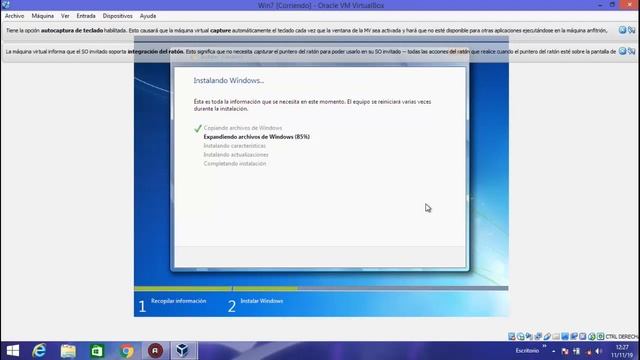
Task: Click the hard disk activity status icon
Action: point(512,336)
